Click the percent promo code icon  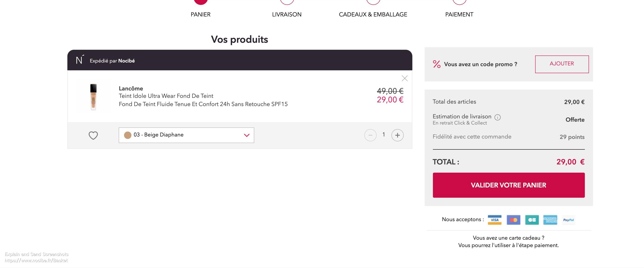tap(437, 64)
